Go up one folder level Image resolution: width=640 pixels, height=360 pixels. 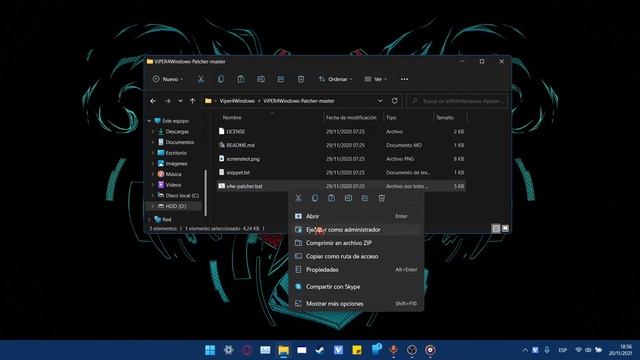point(192,101)
